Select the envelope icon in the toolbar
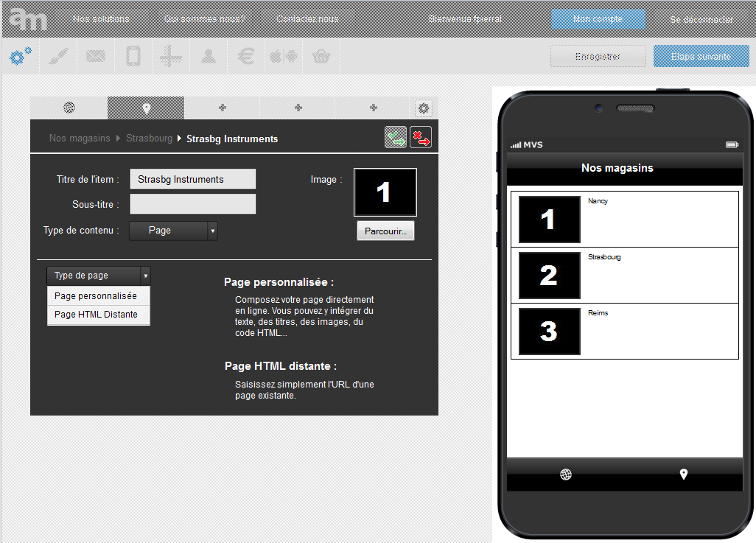This screenshot has width=756, height=543. point(96,57)
